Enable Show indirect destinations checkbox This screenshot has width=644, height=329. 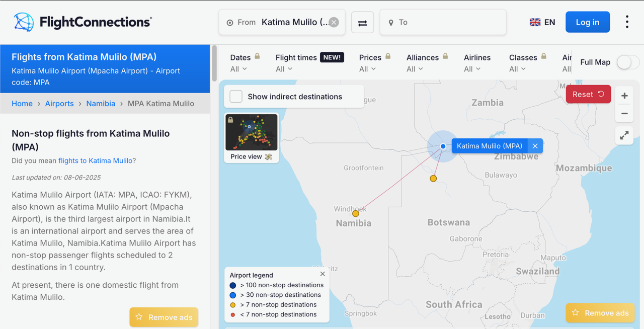[236, 97]
